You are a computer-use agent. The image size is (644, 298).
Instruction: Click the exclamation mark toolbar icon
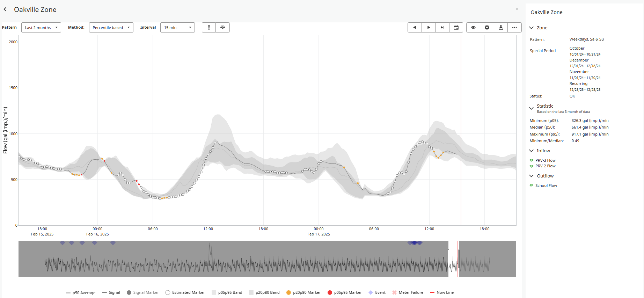coord(209,27)
